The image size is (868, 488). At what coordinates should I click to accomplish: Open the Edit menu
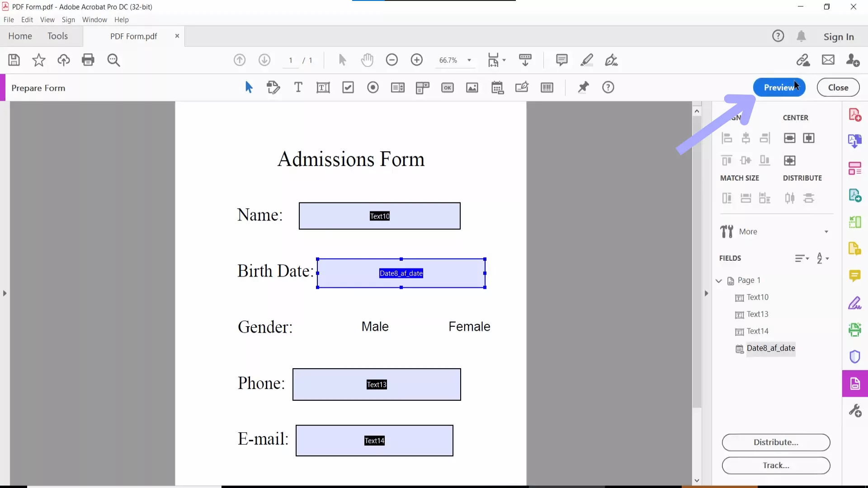pyautogui.click(x=27, y=20)
